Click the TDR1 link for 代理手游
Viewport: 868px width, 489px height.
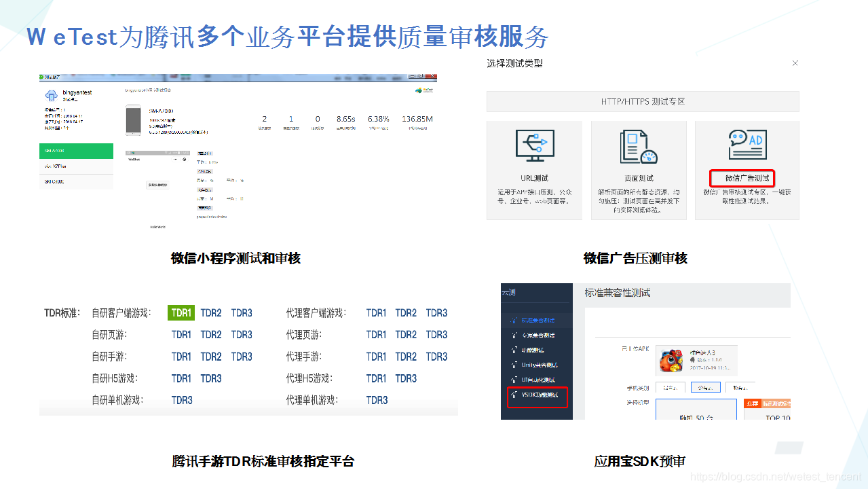[x=375, y=356]
